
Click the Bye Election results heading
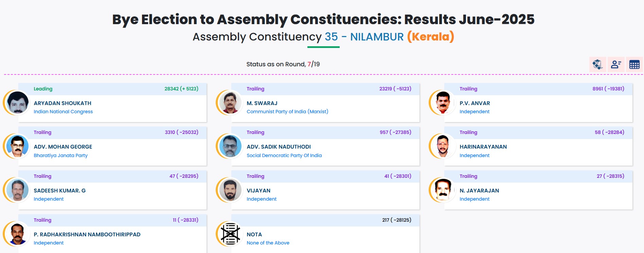[322, 20]
